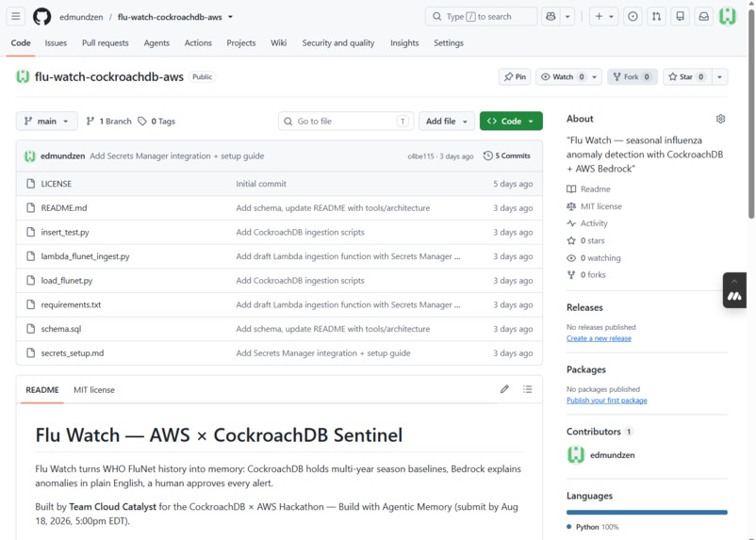Switch to the Projects tab

coord(241,43)
